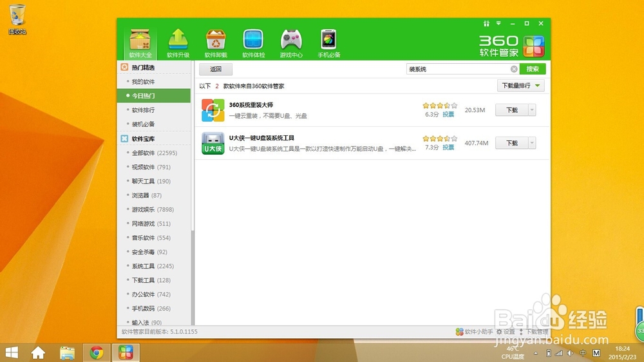Select 今日热门 in the sidebar
The height and width of the screenshot is (362, 644).
pos(154,96)
